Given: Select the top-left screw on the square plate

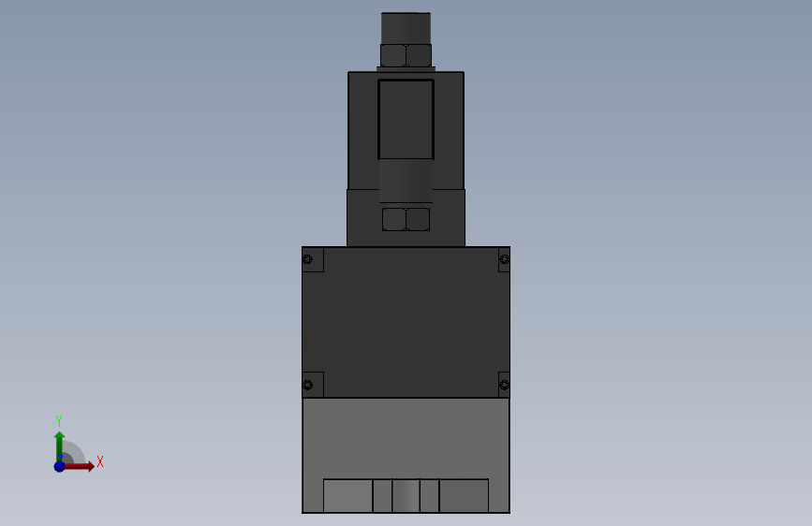Looking at the screenshot, I should [x=307, y=259].
